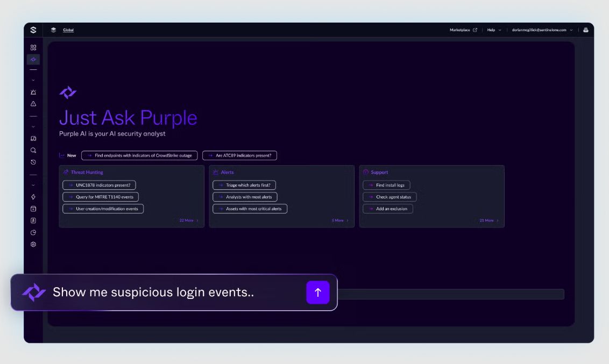
Task: Expand the Help dropdown menu
Action: tap(494, 30)
